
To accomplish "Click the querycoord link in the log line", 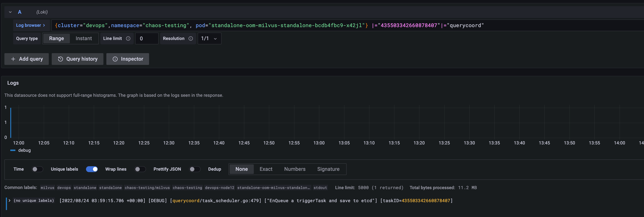I will (x=186, y=200).
